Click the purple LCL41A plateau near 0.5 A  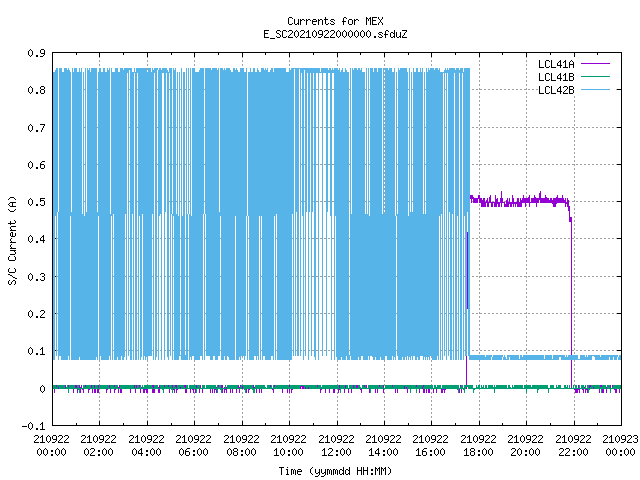pos(519,201)
